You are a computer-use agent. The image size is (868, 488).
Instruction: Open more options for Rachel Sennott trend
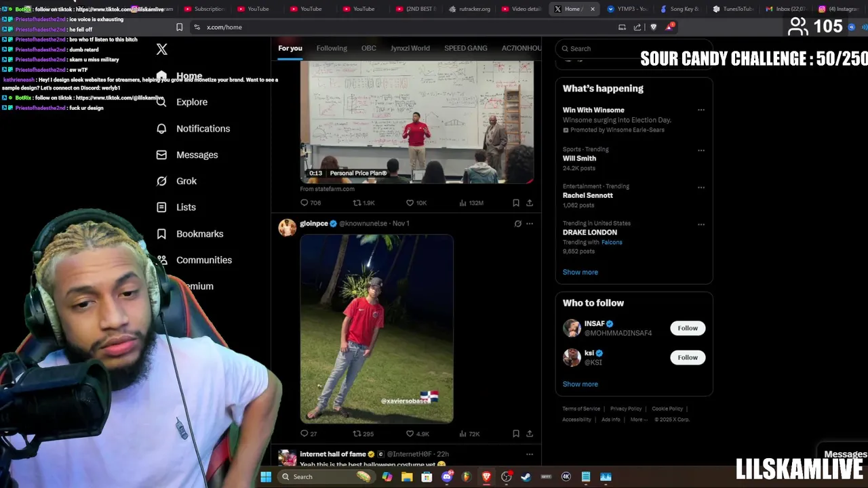click(x=701, y=187)
